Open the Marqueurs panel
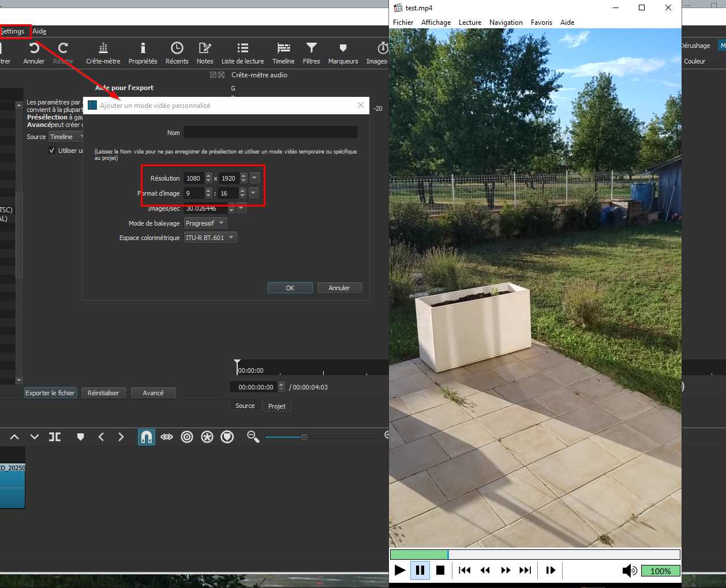The height and width of the screenshot is (588, 726). point(343,53)
